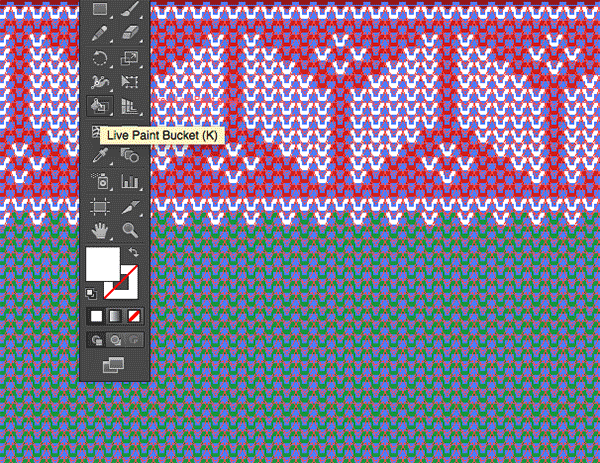
Task: Apply Gradient mode button
Action: pyautogui.click(x=115, y=316)
